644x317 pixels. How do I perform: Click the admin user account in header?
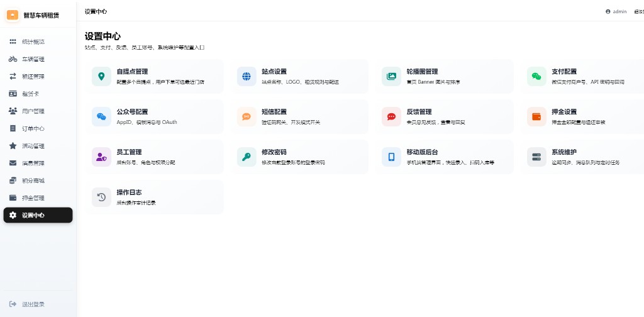(x=616, y=11)
